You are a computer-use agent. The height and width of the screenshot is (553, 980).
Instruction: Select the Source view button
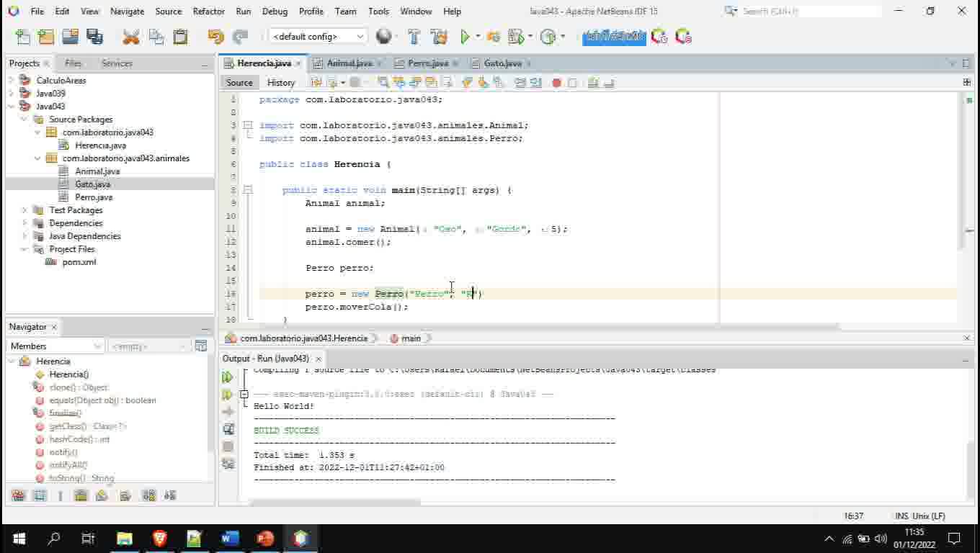point(239,83)
